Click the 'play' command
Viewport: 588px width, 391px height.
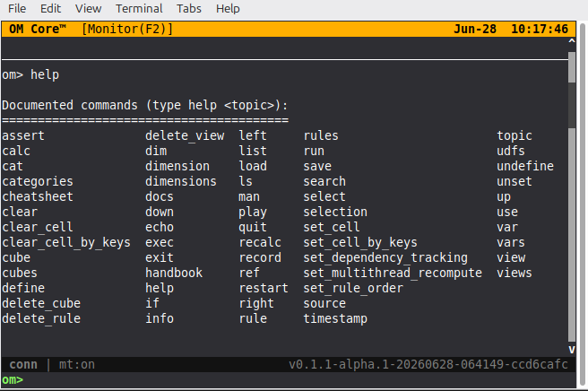click(x=253, y=213)
